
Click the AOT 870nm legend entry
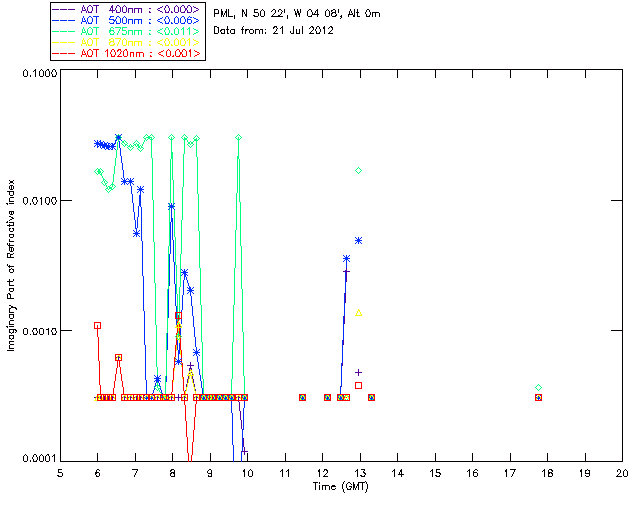tap(127, 42)
